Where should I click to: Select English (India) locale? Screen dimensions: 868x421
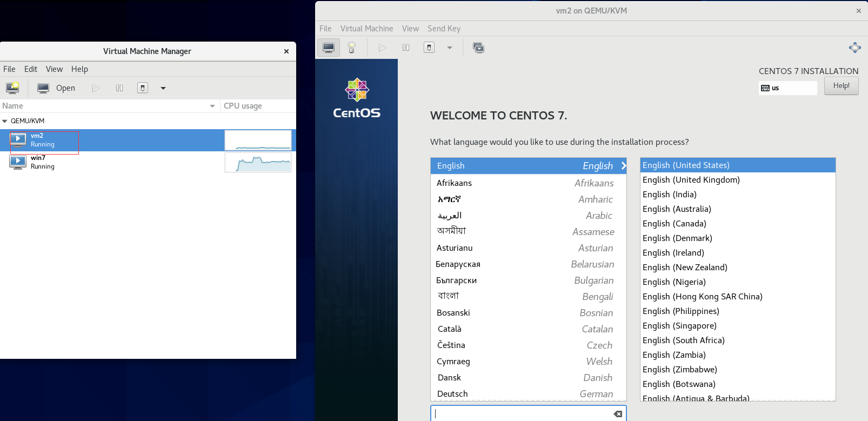point(738,195)
